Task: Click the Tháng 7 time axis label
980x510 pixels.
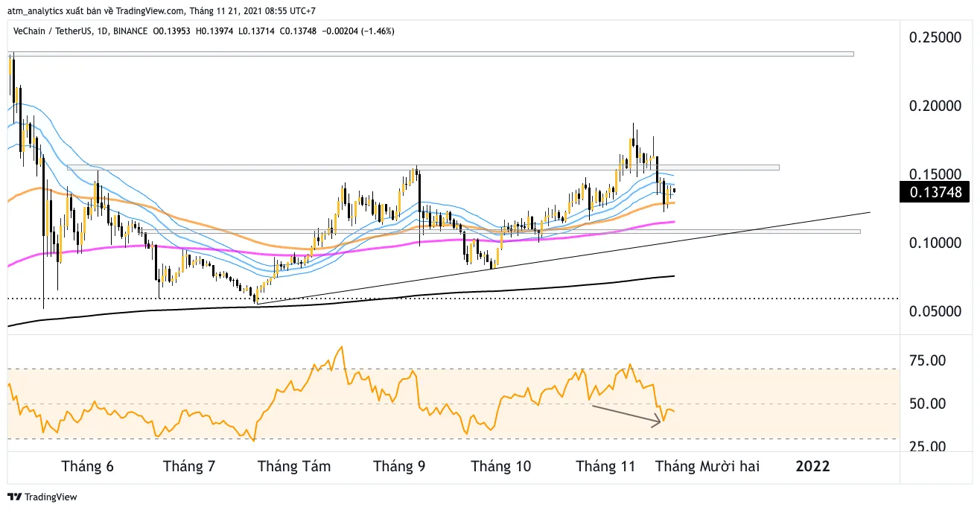Action: tap(188, 467)
